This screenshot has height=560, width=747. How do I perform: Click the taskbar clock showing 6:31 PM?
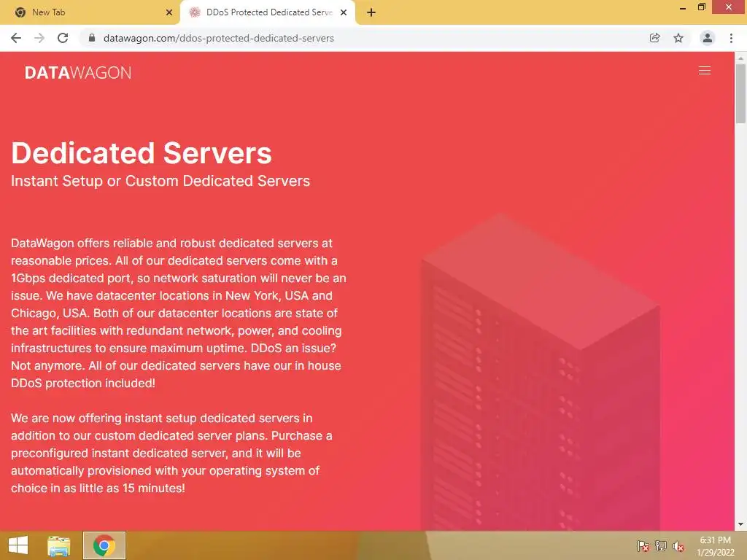(x=715, y=546)
